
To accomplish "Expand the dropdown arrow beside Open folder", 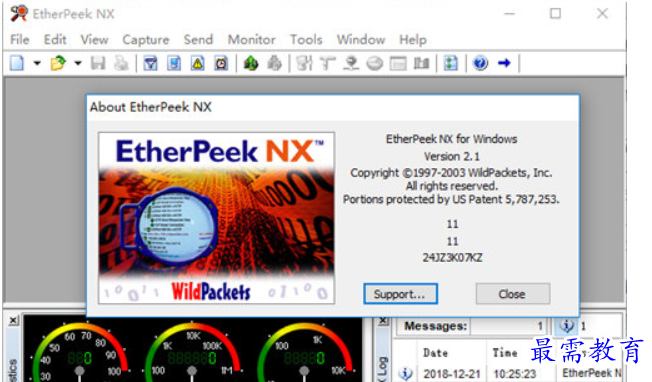I will [78, 64].
